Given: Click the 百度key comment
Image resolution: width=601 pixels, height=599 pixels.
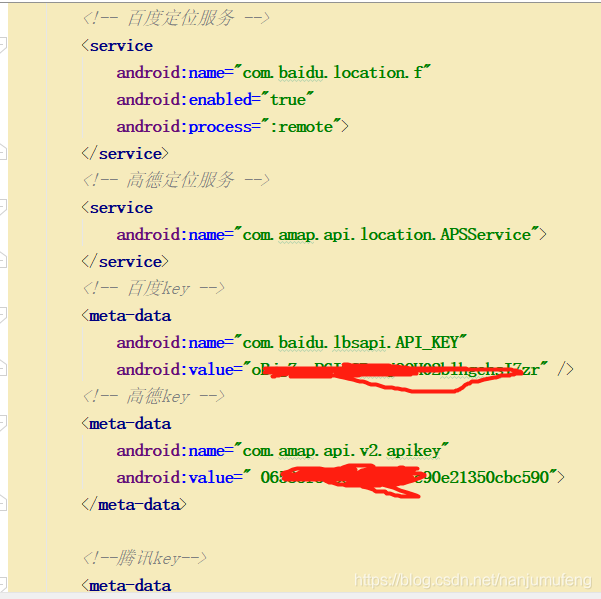Looking at the screenshot, I should click(x=153, y=288).
